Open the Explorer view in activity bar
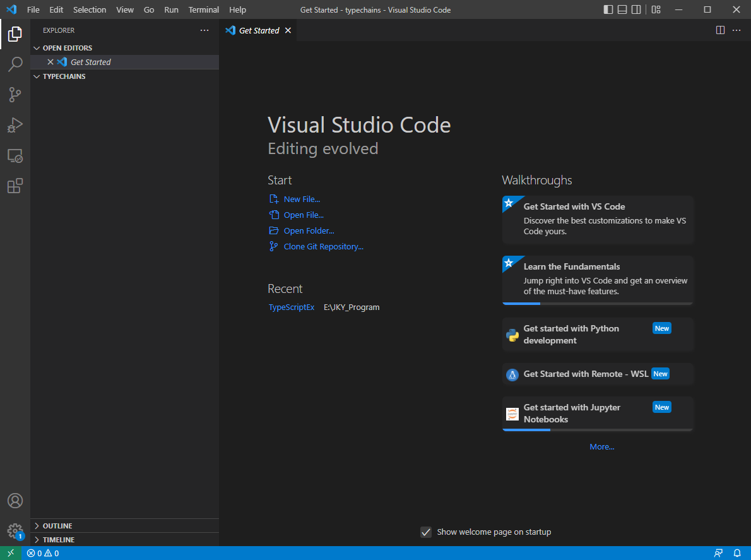 (x=15, y=34)
